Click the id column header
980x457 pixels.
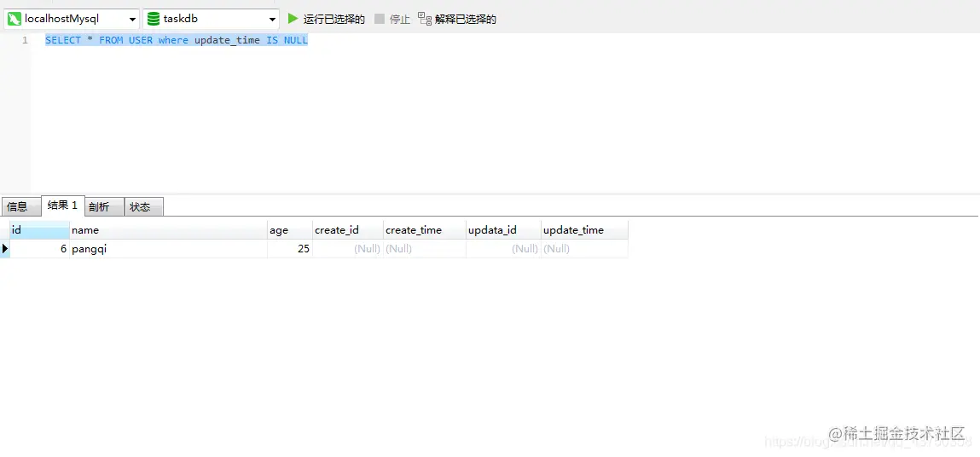40,230
